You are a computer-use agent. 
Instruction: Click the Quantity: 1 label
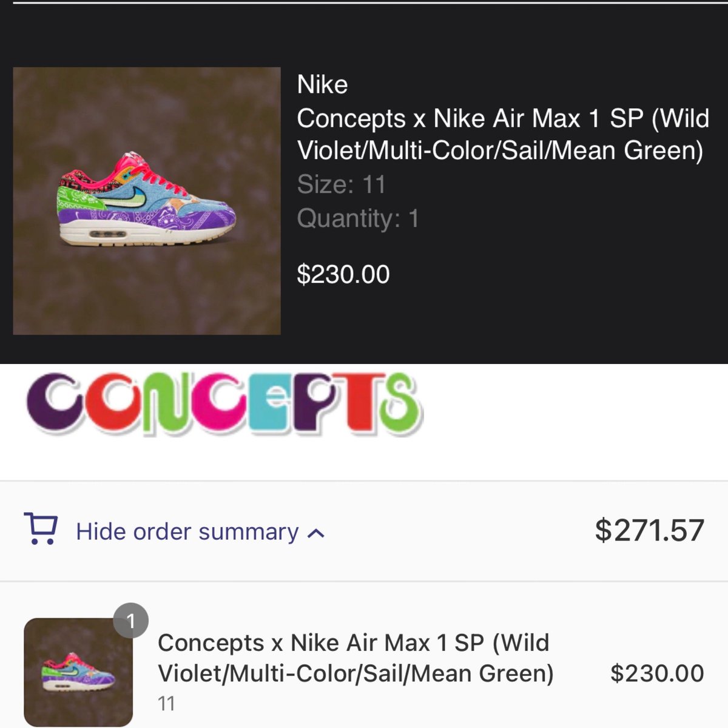click(358, 218)
